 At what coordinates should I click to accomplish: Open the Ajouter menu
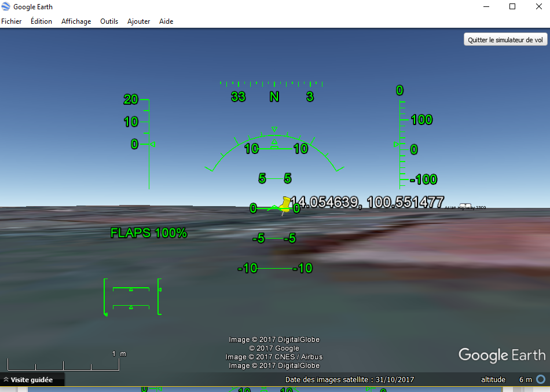click(138, 21)
